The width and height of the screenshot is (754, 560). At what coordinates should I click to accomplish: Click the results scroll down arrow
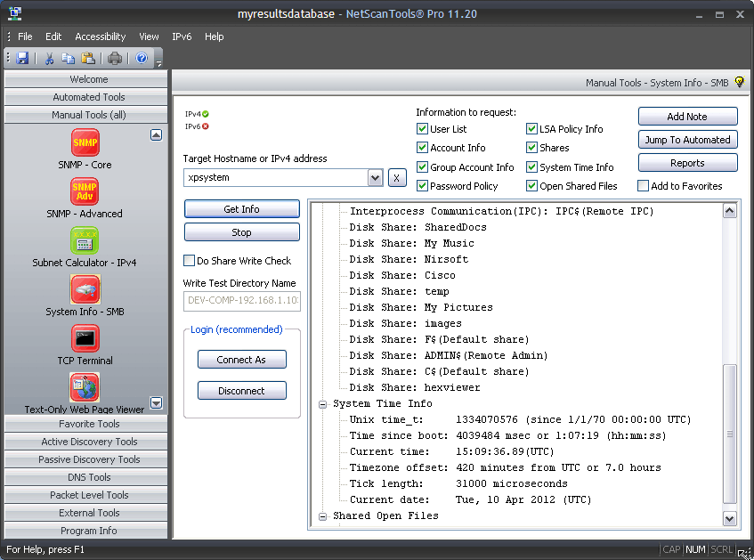click(729, 519)
